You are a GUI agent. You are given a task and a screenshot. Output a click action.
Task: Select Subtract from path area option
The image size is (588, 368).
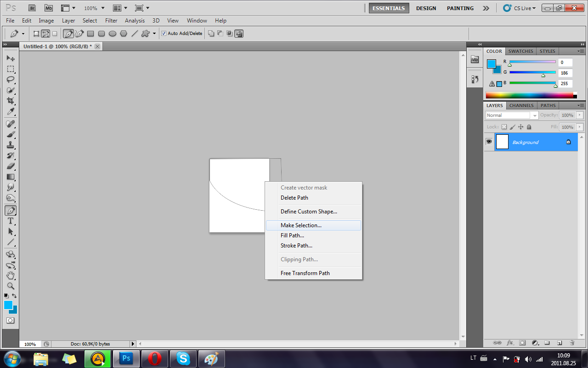220,33
